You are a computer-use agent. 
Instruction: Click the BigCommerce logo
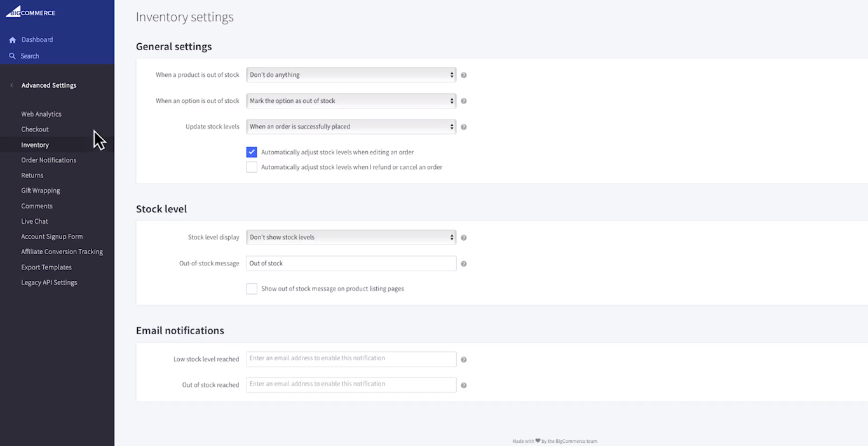tap(31, 12)
